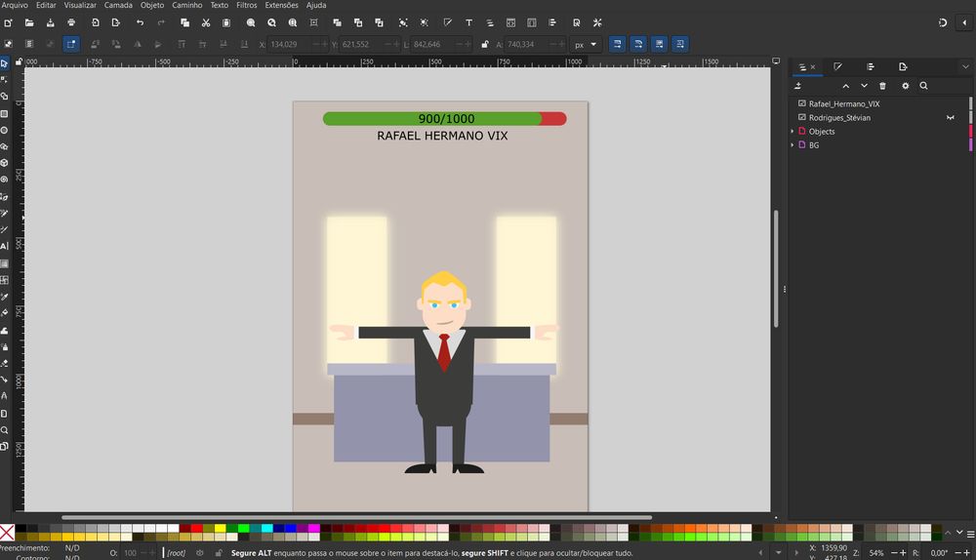Select the Ellipse tool
This screenshot has width=976, height=560.
pos(4,130)
